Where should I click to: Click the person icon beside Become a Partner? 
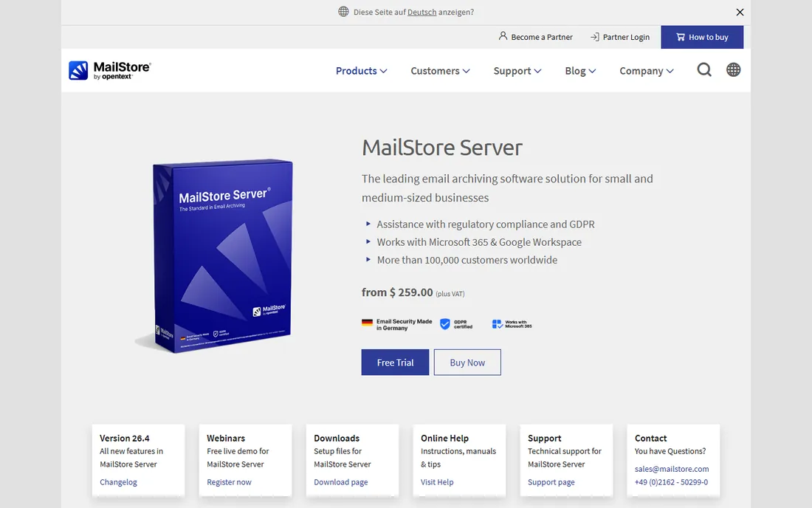point(503,36)
